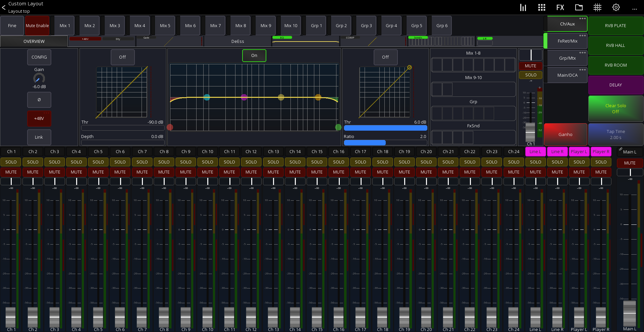This screenshot has width=644, height=332.
Task: Open the DELAY effect
Action: [x=615, y=85]
